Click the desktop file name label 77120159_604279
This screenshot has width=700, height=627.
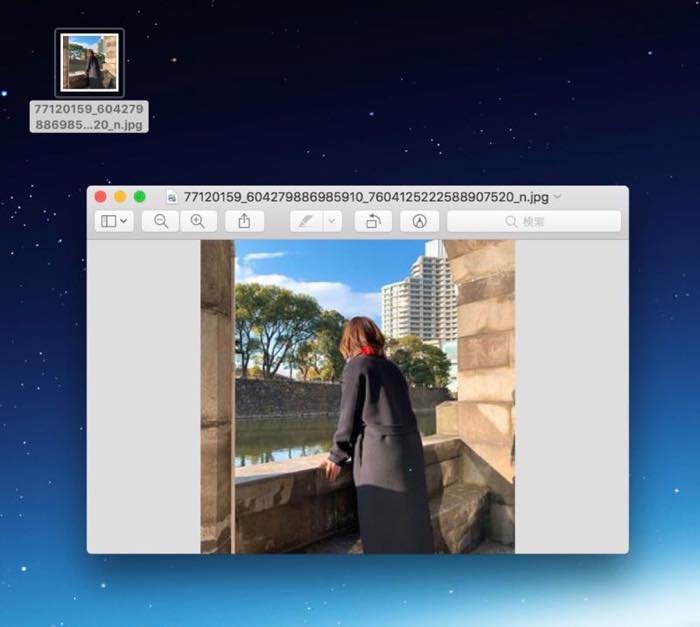point(89,117)
